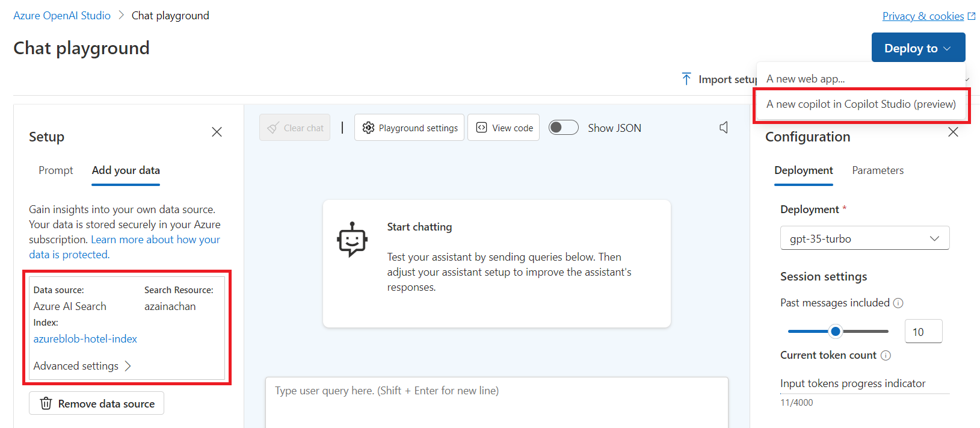The width and height of the screenshot is (980, 428).
Task: Toggle the Show JSON switch
Action: click(564, 128)
